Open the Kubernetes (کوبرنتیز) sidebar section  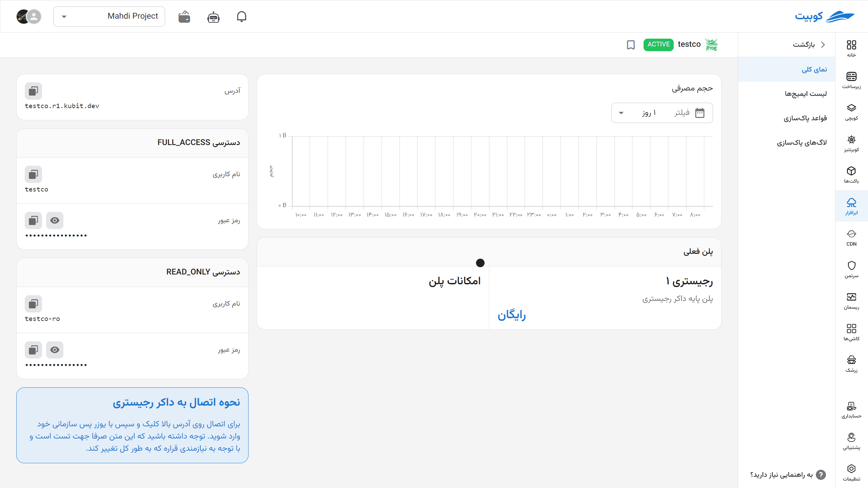pos(851,143)
